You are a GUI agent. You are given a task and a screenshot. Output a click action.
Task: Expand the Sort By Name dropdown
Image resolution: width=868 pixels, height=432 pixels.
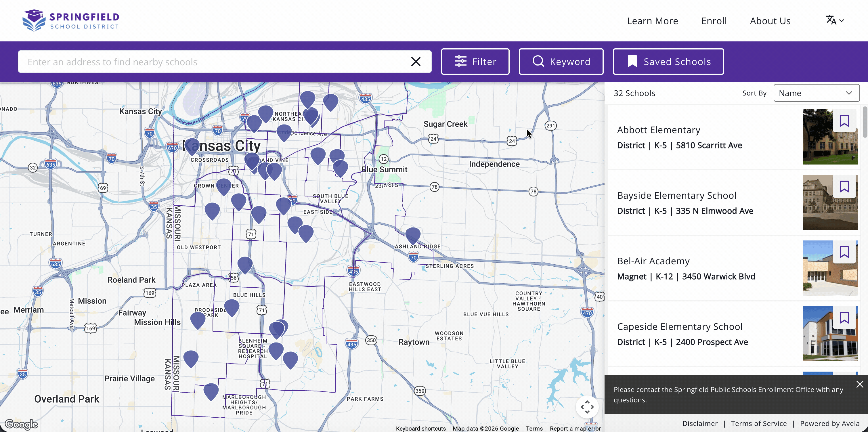pyautogui.click(x=816, y=93)
